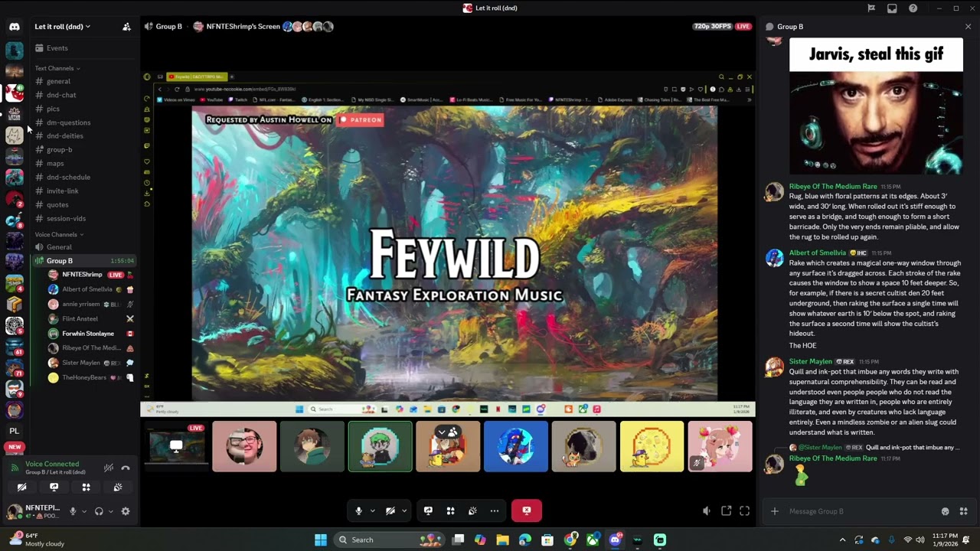Select the LIVE stream thumbnail tile

pos(176,446)
